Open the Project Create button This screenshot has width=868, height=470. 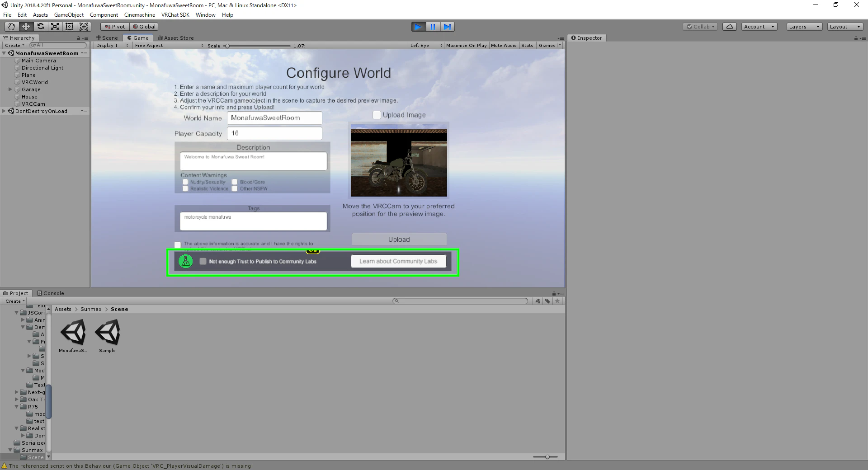pos(15,301)
